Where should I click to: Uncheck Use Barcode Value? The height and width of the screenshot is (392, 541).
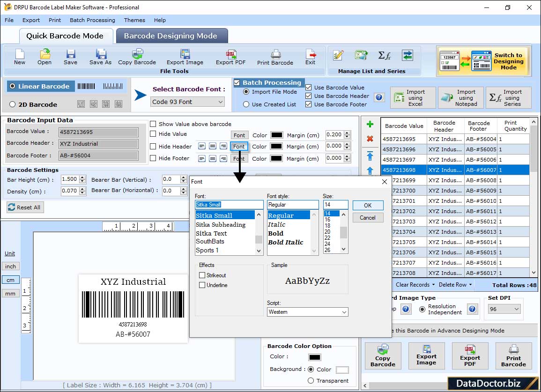pyautogui.click(x=309, y=88)
